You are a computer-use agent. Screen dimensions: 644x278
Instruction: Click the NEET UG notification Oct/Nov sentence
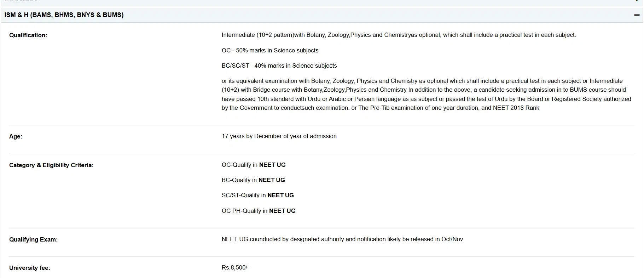click(342, 239)
